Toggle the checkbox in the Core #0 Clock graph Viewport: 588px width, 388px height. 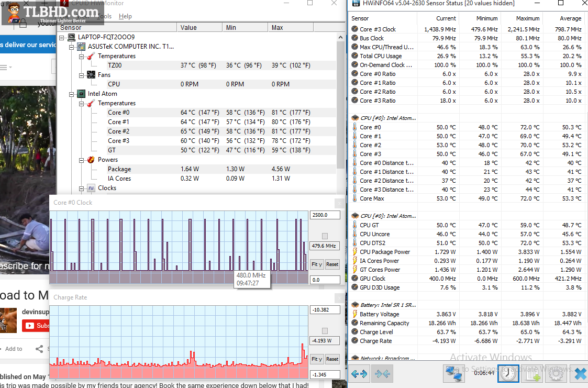click(325, 236)
